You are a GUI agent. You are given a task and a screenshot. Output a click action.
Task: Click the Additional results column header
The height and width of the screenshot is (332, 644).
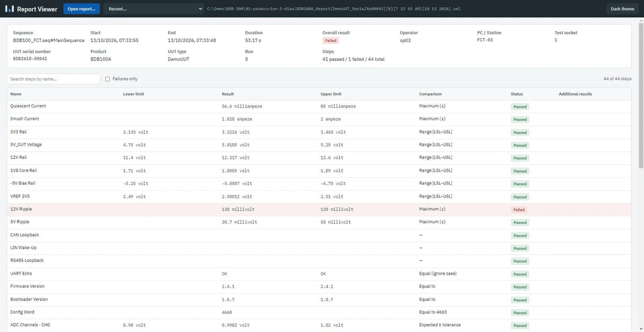(575, 94)
